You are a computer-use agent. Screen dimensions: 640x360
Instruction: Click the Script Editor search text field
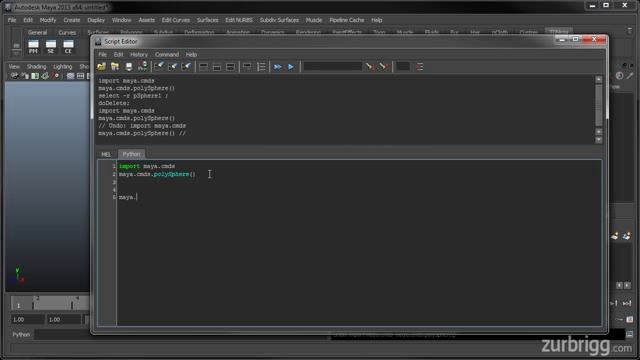(x=333, y=67)
